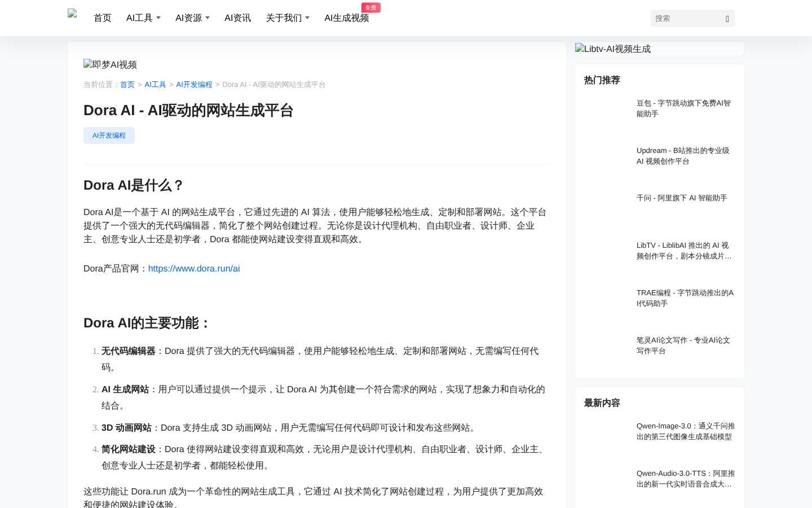Open 千问 - 阿里旗下 AI 智能助手
This screenshot has width=812, height=508.
coord(682,198)
